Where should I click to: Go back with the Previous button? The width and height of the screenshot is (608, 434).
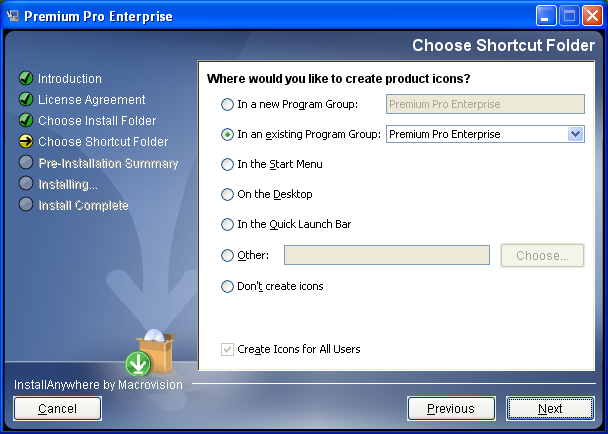point(451,408)
